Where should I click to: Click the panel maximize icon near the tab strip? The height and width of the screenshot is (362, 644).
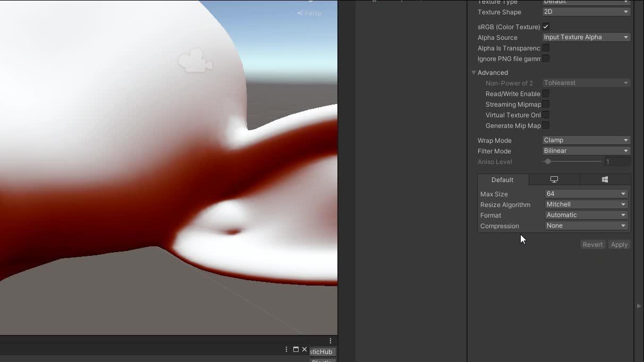296,350
